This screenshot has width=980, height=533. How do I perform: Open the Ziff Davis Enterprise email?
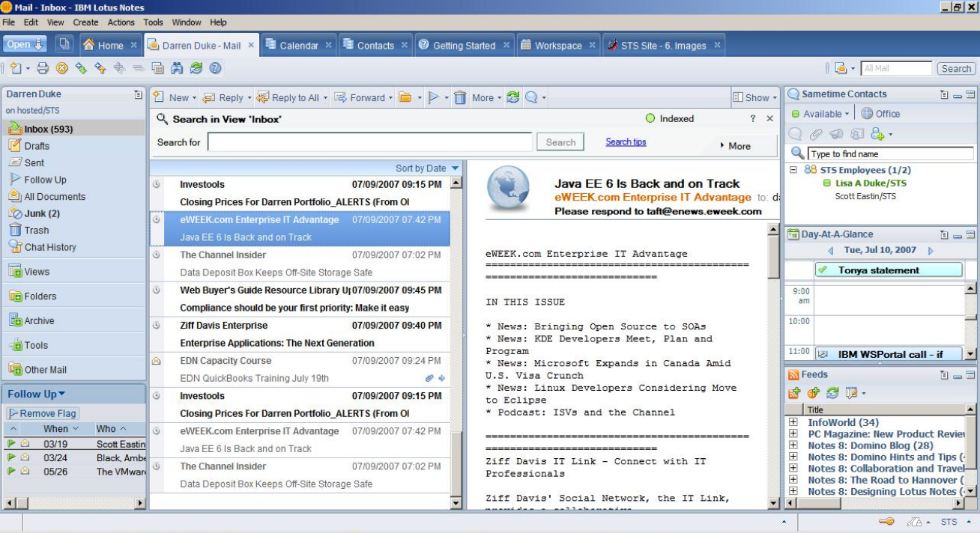[300, 335]
